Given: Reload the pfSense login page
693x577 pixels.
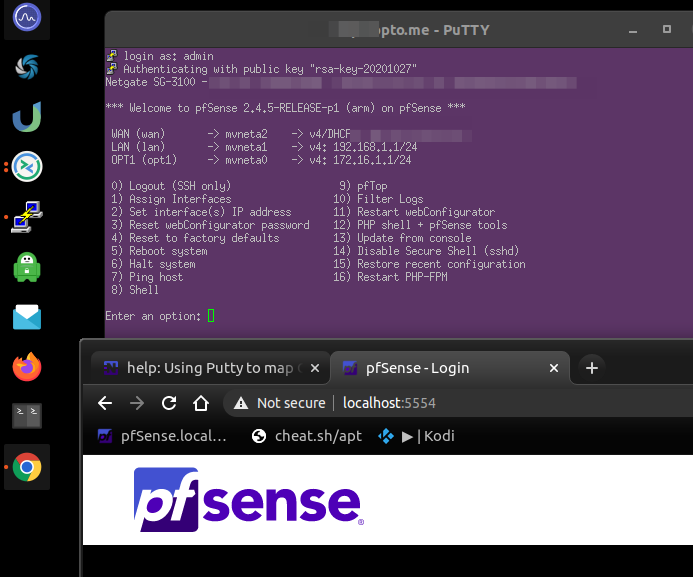Looking at the screenshot, I should pyautogui.click(x=169, y=403).
